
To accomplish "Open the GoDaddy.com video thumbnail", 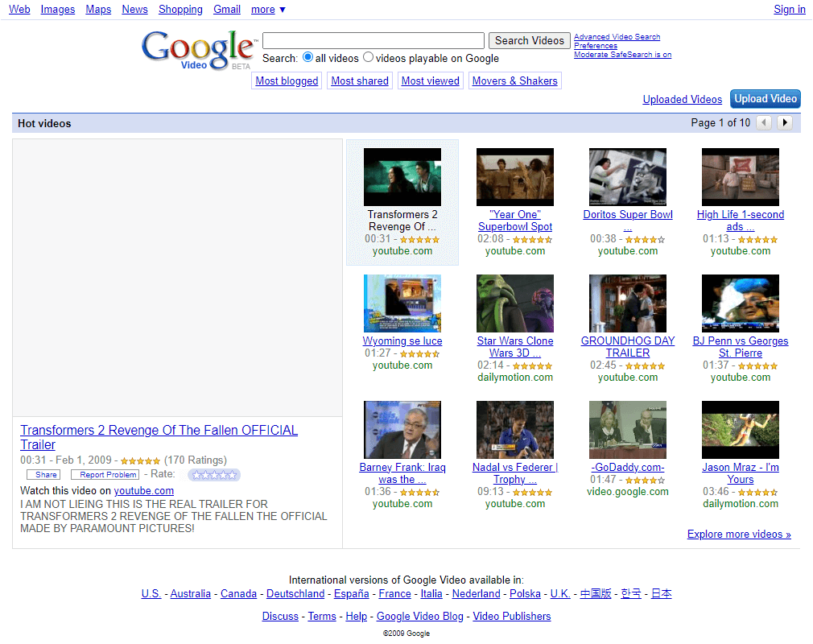I will coord(628,430).
